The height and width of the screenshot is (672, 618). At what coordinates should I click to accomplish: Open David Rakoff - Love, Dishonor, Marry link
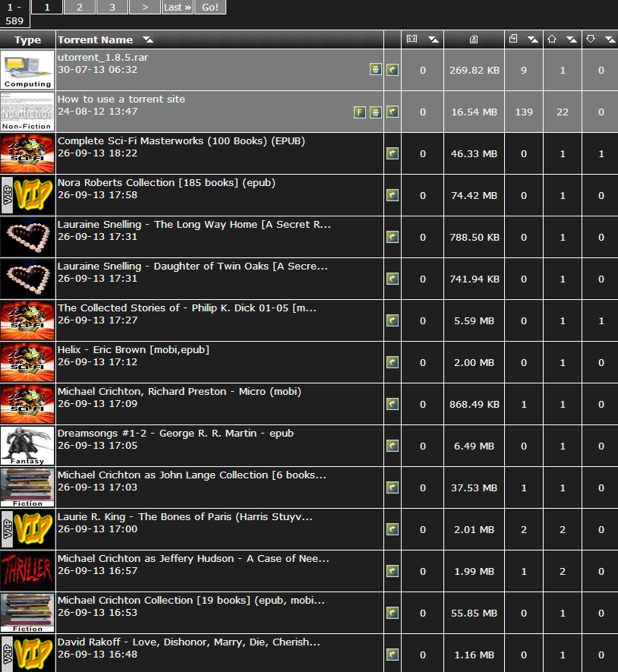(x=188, y=642)
